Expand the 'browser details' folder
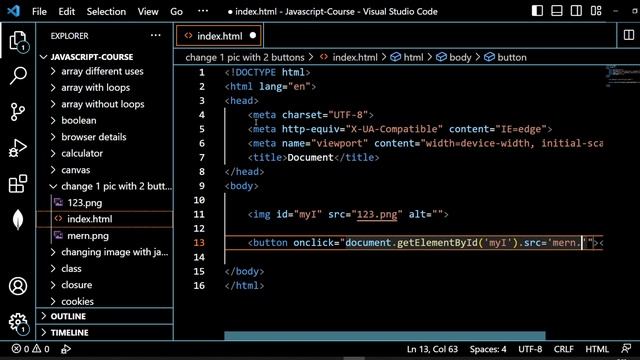Viewport: 640px width, 360px height. [x=93, y=137]
